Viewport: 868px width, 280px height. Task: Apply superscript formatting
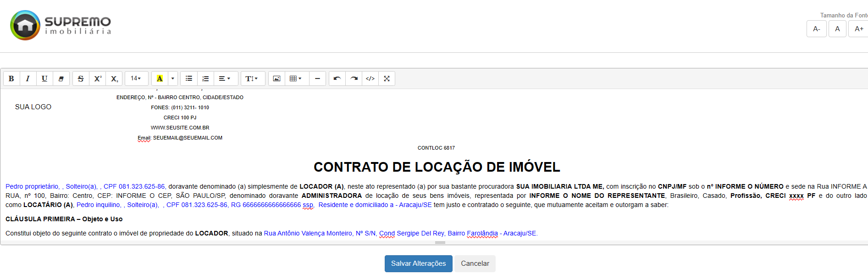click(98, 78)
